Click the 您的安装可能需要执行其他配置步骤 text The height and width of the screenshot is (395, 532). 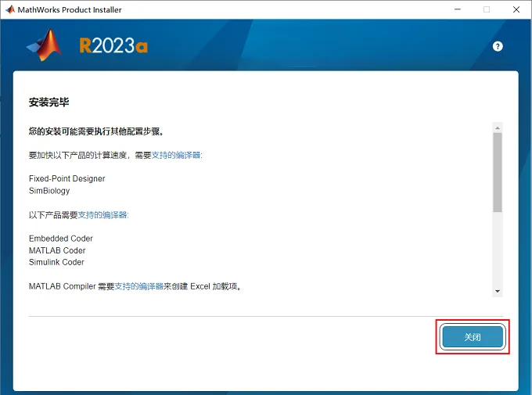click(96, 131)
